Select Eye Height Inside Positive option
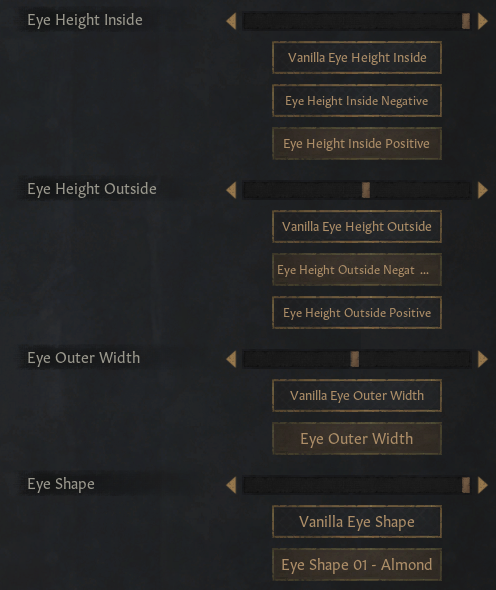 pyautogui.click(x=357, y=143)
